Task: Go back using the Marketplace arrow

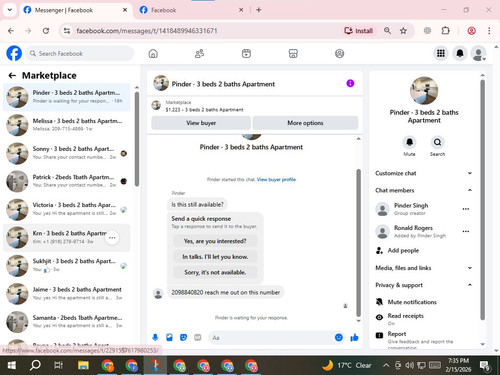Action: click(x=12, y=76)
